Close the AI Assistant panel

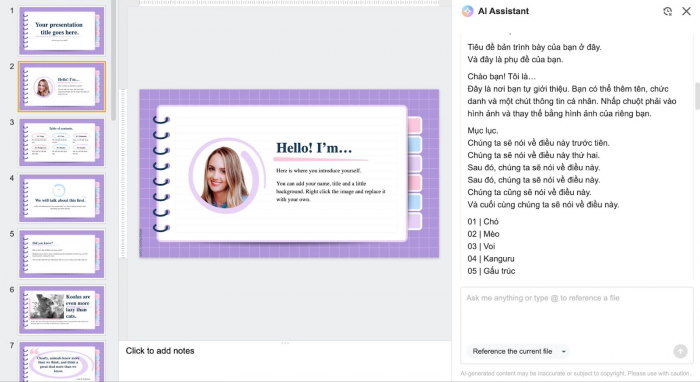pos(686,11)
